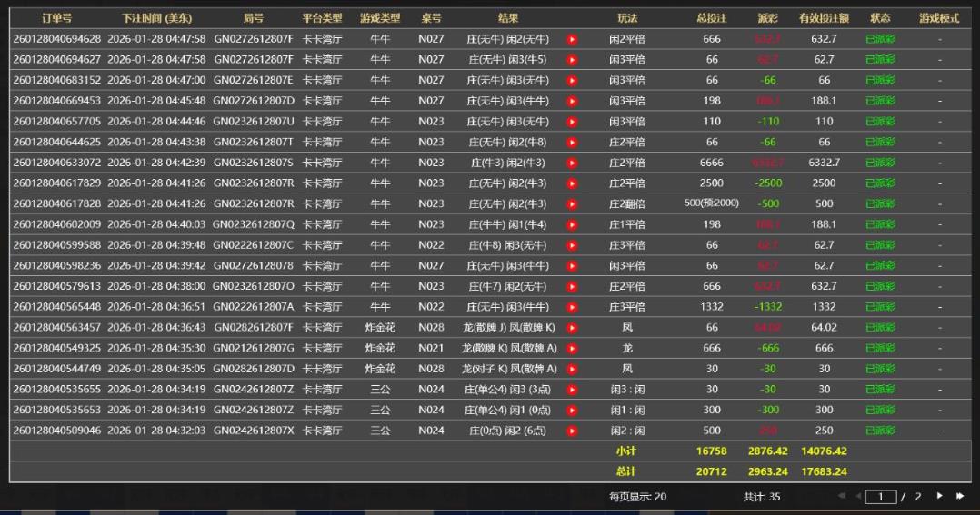Open replay video for round GN0232612807S
This screenshot has height=515, width=980.
572,163
